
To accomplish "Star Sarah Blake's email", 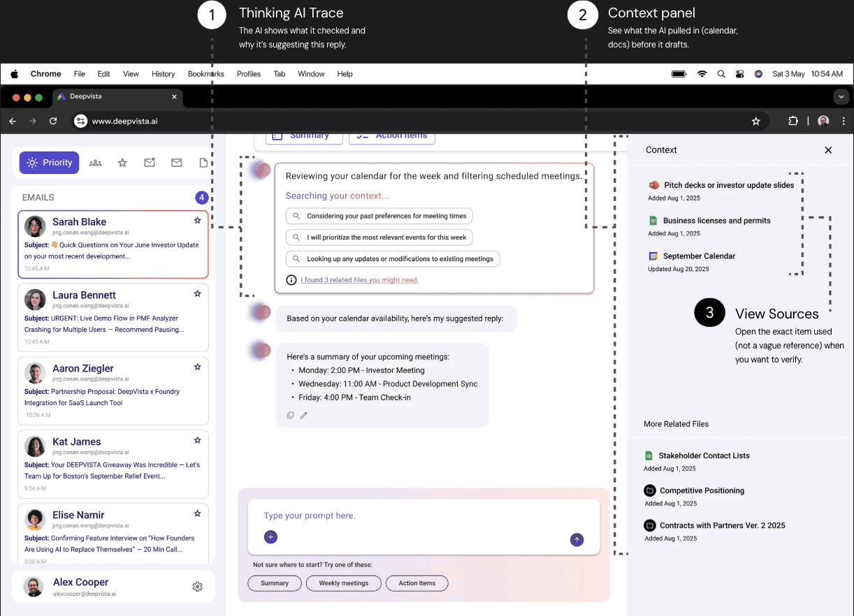I will coord(197,221).
